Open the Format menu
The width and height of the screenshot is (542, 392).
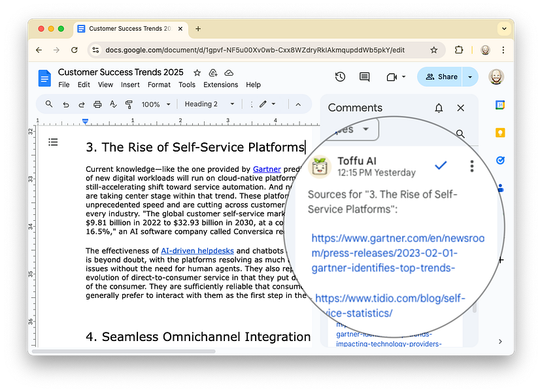pyautogui.click(x=159, y=85)
